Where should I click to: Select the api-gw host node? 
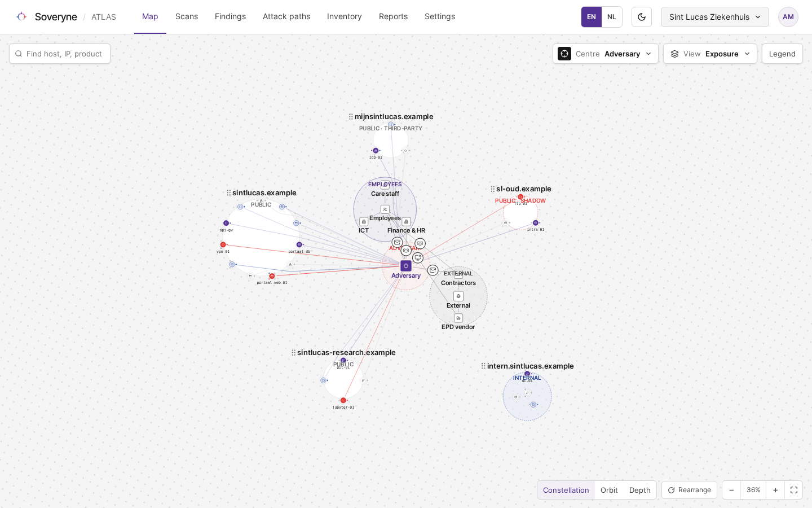click(226, 223)
